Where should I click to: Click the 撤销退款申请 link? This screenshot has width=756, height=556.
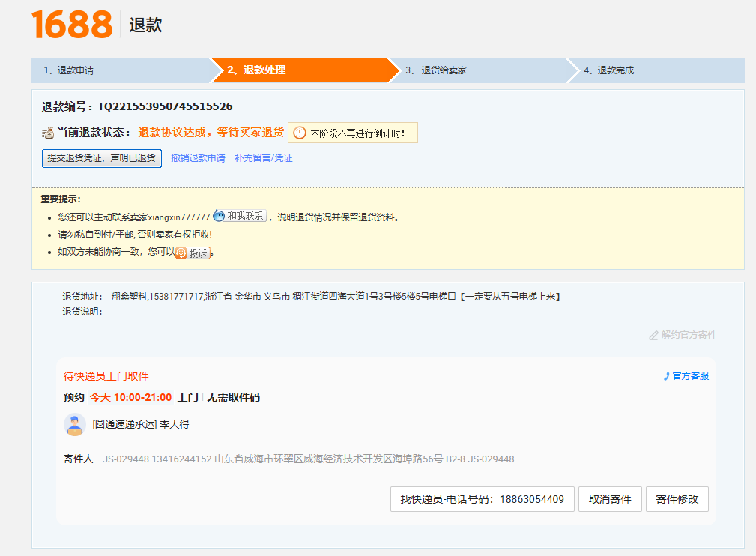pyautogui.click(x=198, y=158)
